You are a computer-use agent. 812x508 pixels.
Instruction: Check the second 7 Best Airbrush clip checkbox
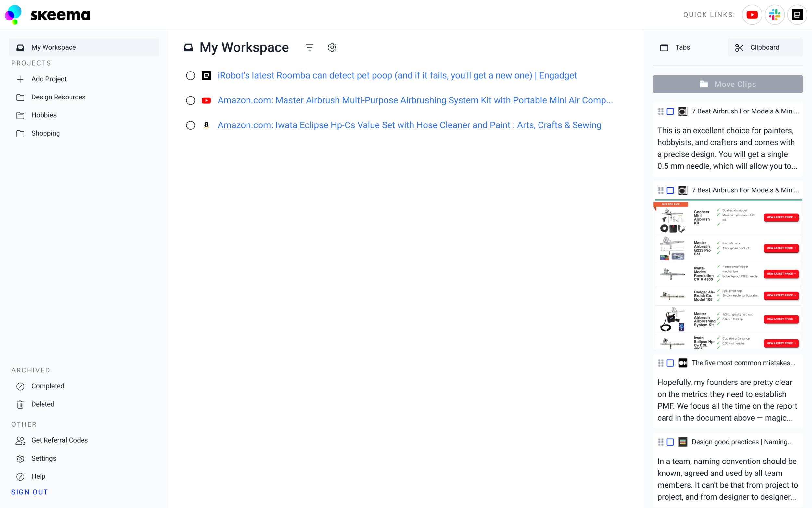point(670,190)
